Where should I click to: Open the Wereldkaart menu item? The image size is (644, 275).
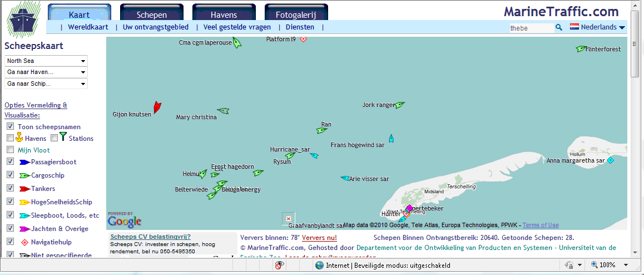[88, 27]
